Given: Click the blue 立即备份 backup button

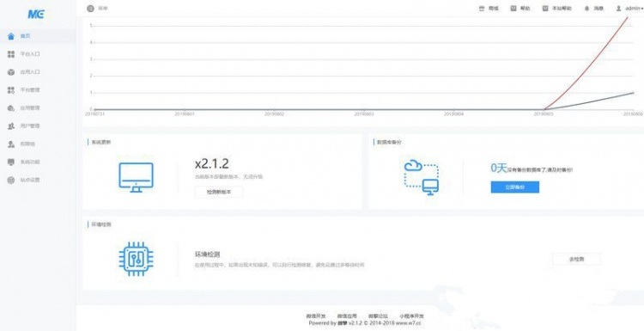Looking at the screenshot, I should (x=515, y=187).
